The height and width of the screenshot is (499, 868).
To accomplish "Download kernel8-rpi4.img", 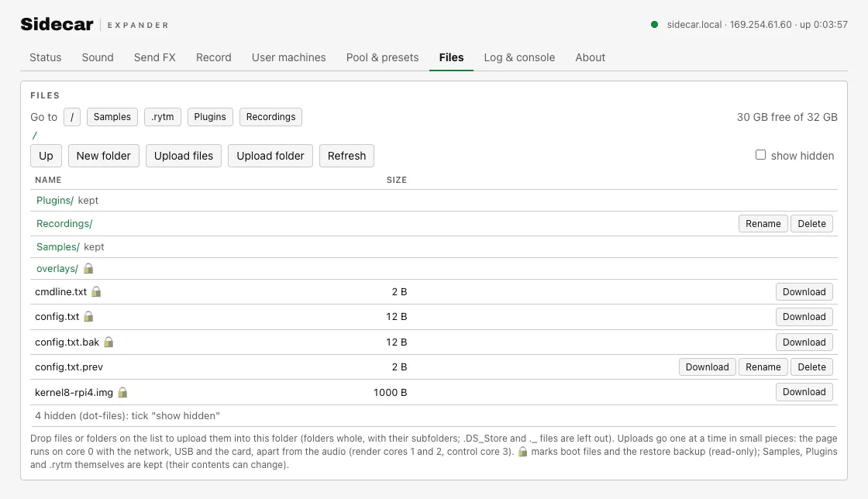I will coord(804,391).
